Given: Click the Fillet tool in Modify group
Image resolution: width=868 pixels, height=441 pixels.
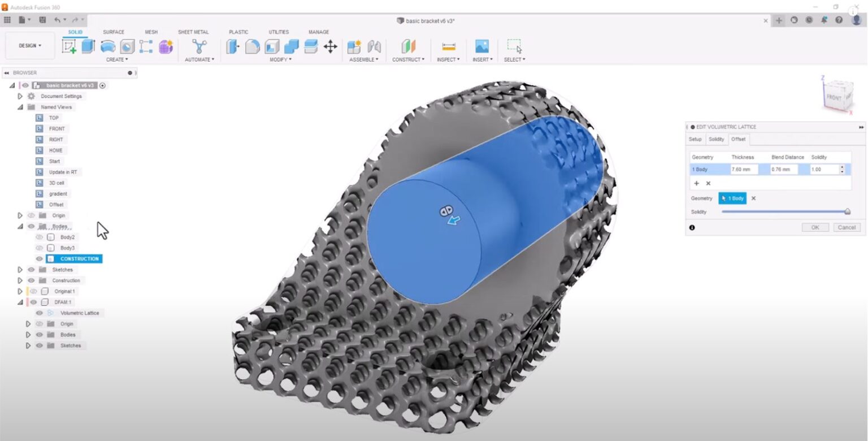Looking at the screenshot, I should (251, 45).
